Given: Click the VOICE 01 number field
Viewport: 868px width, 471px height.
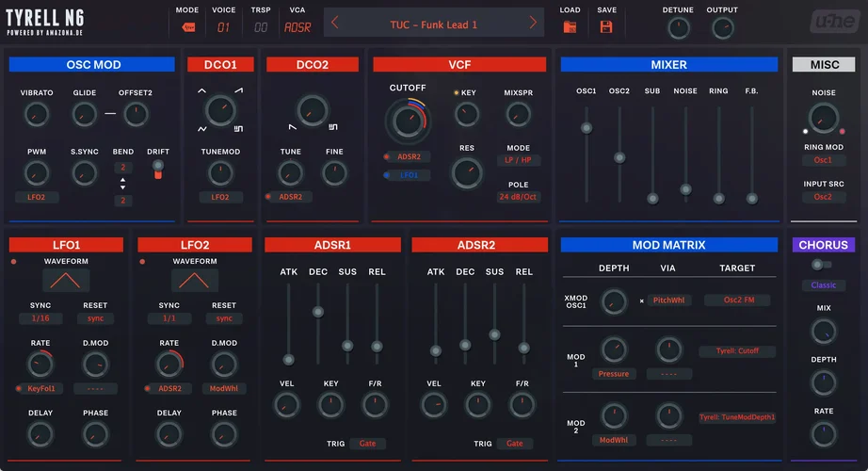Looking at the screenshot, I should (x=223, y=27).
